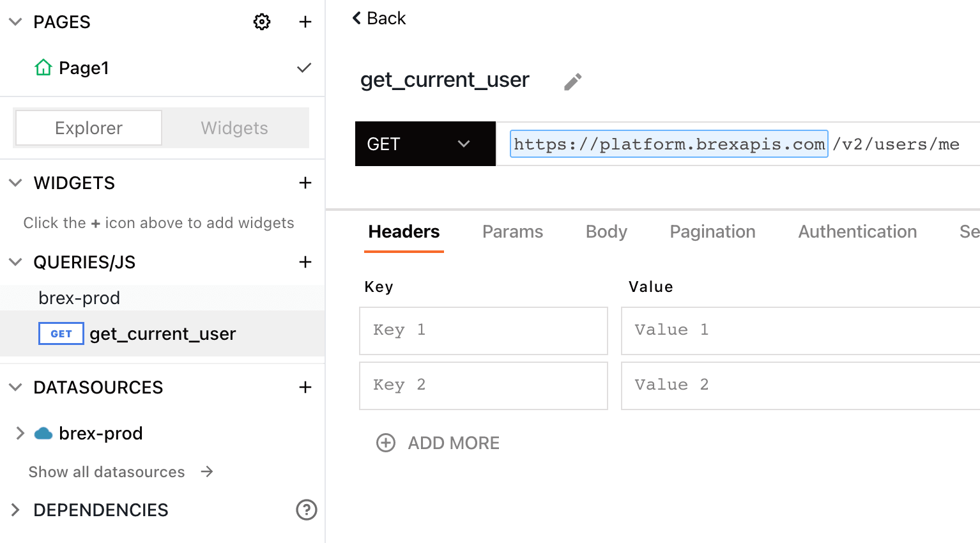
Task: Click the Key 1 header input field
Action: pos(483,330)
